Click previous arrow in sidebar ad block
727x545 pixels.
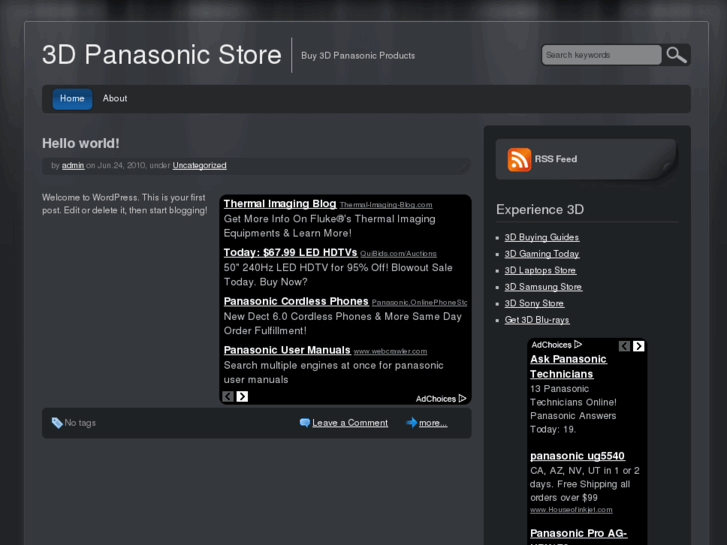(x=624, y=346)
